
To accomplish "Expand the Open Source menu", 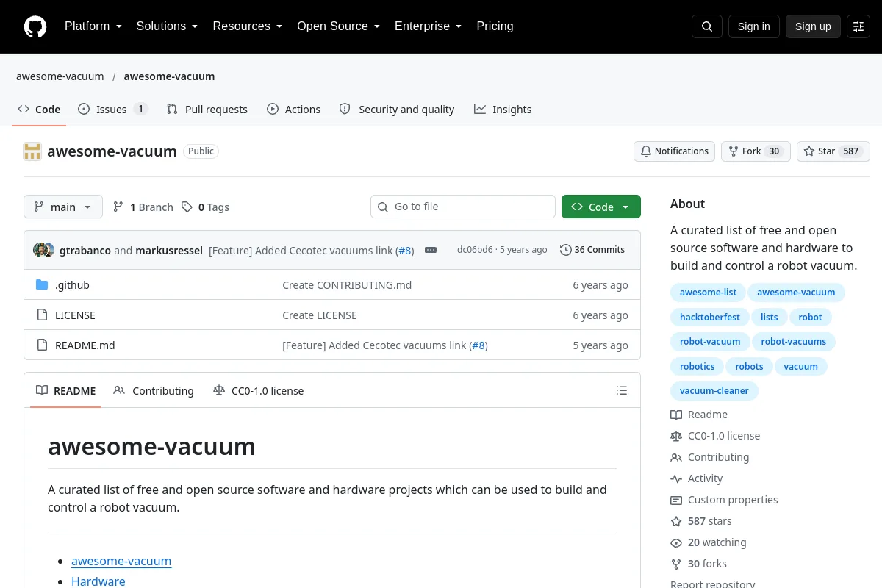I will point(338,26).
